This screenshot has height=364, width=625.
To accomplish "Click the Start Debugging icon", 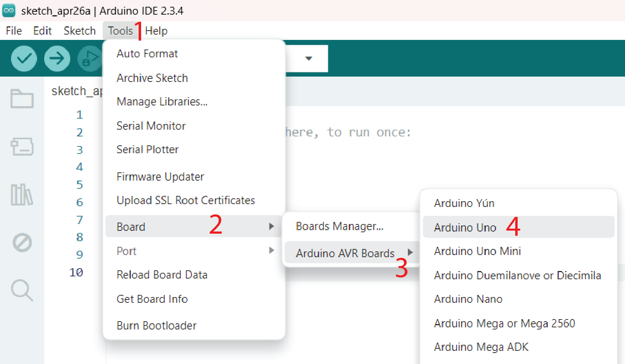I will click(x=90, y=58).
